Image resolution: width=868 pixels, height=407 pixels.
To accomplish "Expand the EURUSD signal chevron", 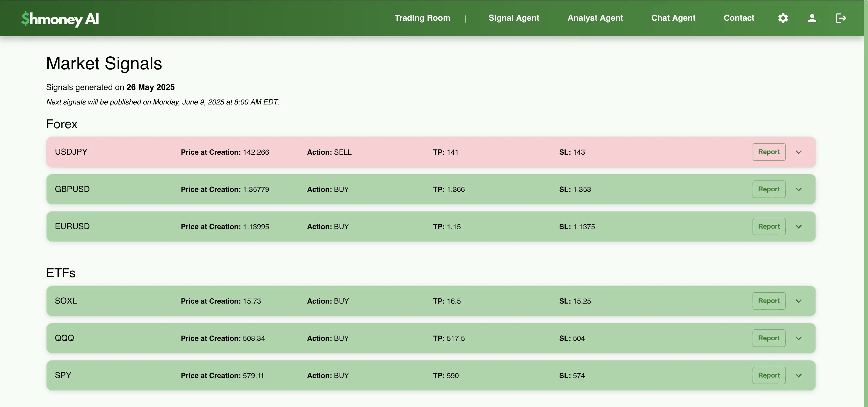I will (798, 227).
